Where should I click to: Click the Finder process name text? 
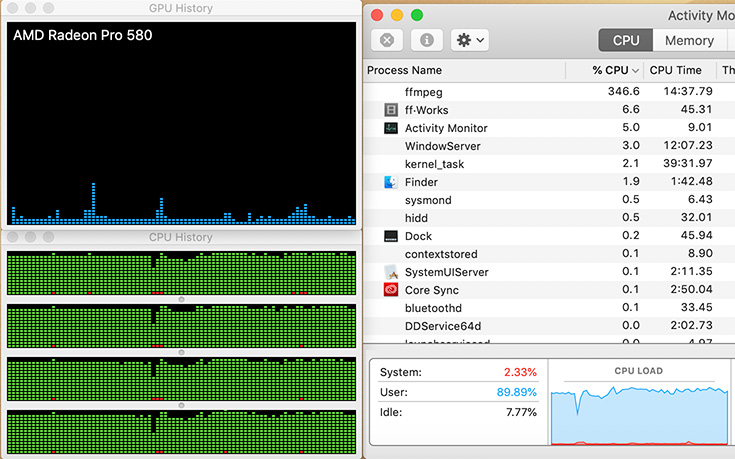coord(421,182)
